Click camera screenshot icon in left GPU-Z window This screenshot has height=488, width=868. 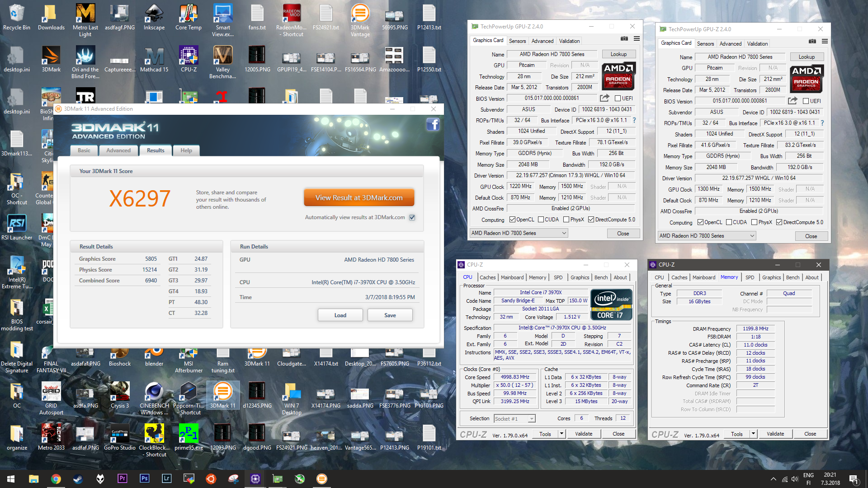point(624,38)
